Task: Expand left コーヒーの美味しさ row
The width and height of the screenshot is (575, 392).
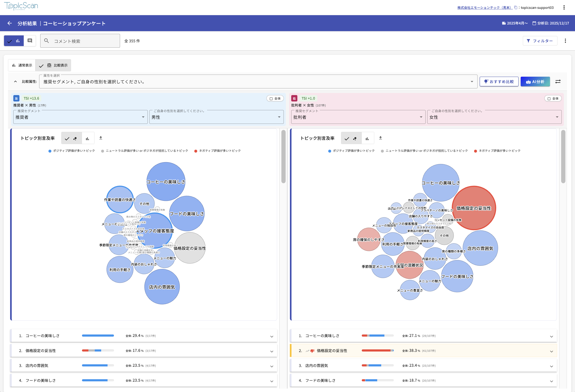Action: (272, 336)
